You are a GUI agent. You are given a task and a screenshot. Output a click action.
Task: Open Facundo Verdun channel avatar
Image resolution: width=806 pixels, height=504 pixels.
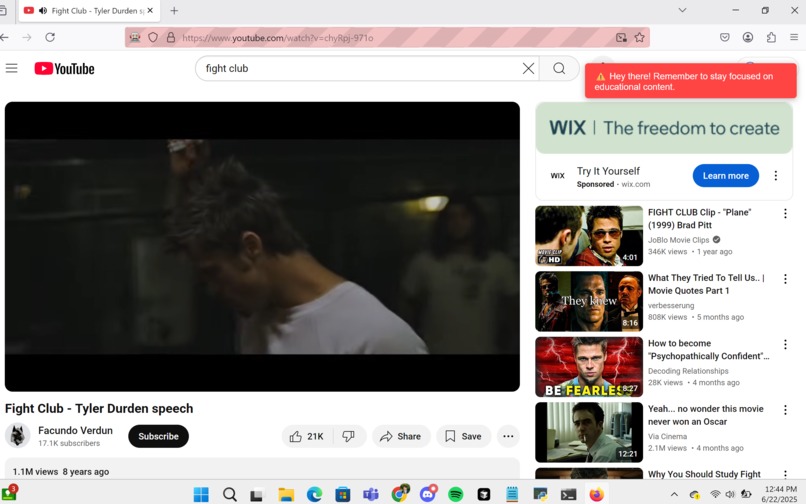17,436
